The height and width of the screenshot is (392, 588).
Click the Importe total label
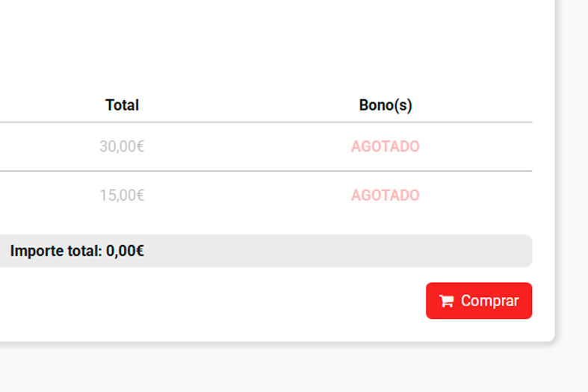click(55, 251)
